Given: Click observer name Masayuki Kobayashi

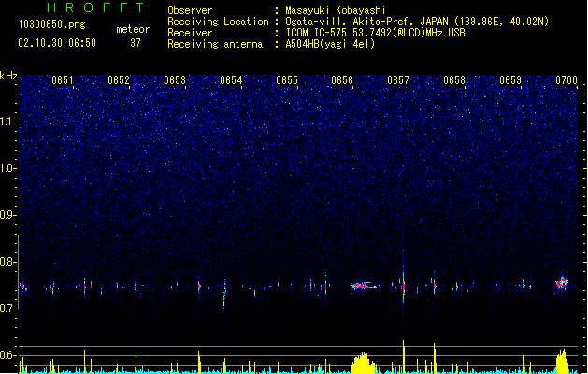Looking at the screenshot, I should 336,10.
